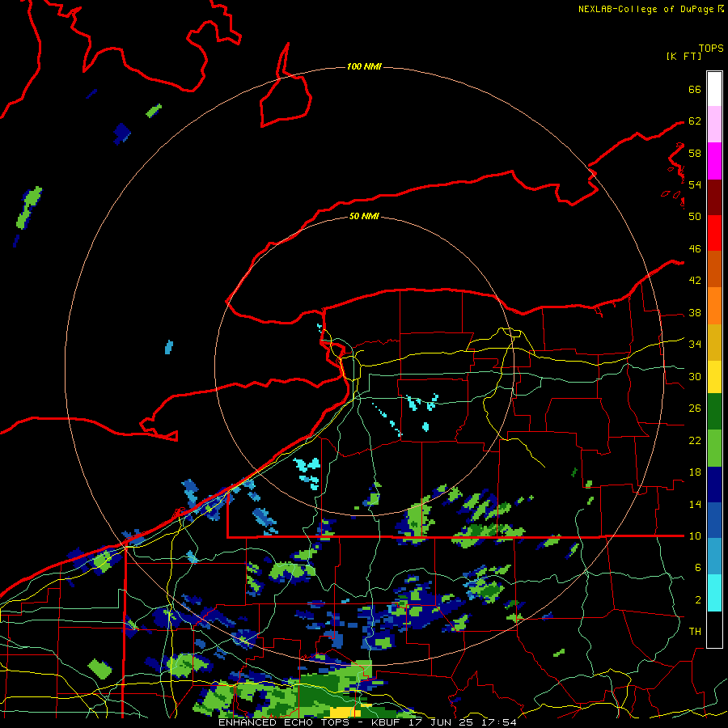Viewport: 728px width, 728px height.
Task: Click the light blue legend swatch
Action: 714,557
